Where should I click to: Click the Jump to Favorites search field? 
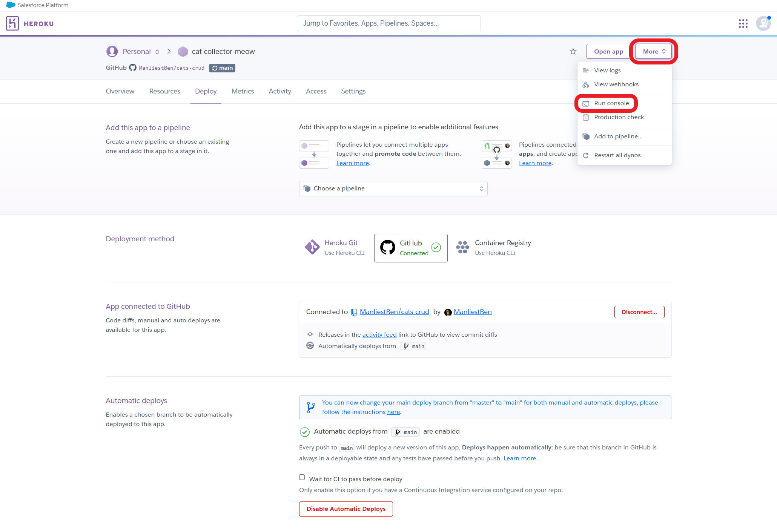point(388,23)
